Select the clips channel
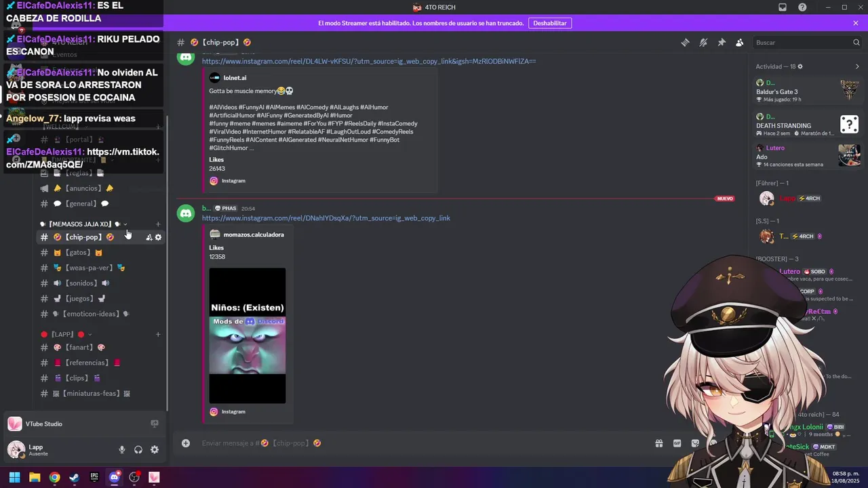Screen dimensions: 868x488 (x=100, y=378)
